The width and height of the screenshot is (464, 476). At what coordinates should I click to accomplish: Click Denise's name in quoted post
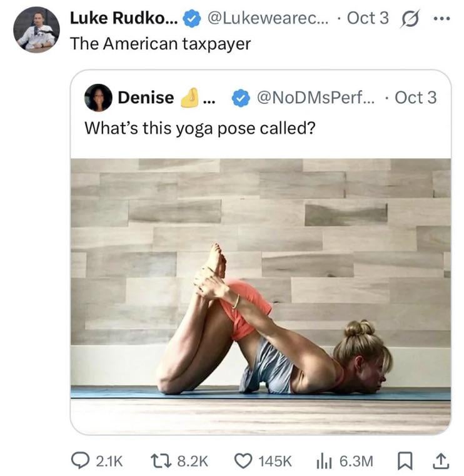click(x=146, y=98)
